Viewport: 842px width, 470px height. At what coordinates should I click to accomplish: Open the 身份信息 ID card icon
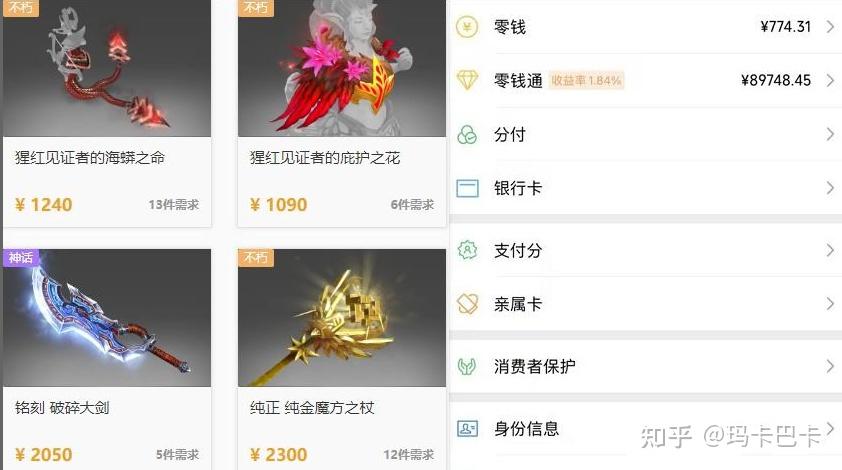click(467, 429)
